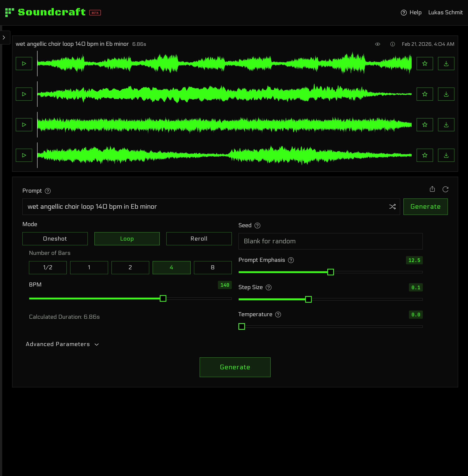
Task: Download the fourth generated sample
Action: pyautogui.click(x=446, y=155)
